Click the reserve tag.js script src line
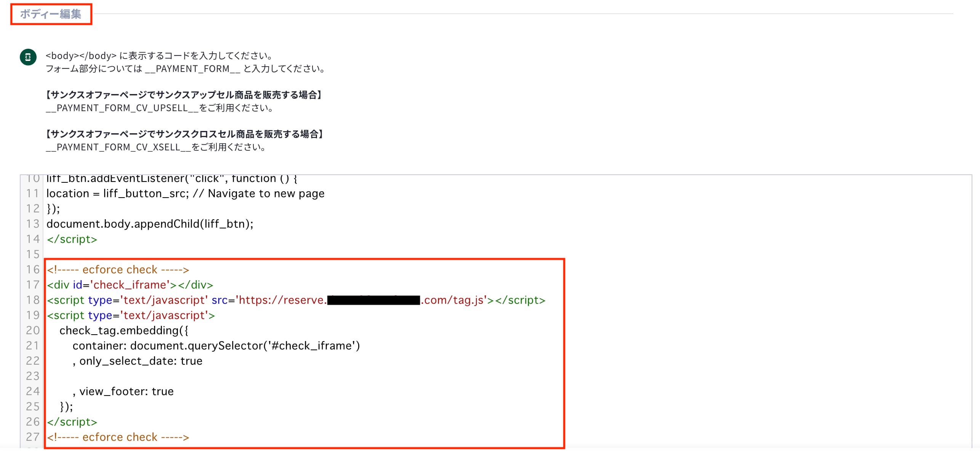980x453 pixels. coord(296,300)
